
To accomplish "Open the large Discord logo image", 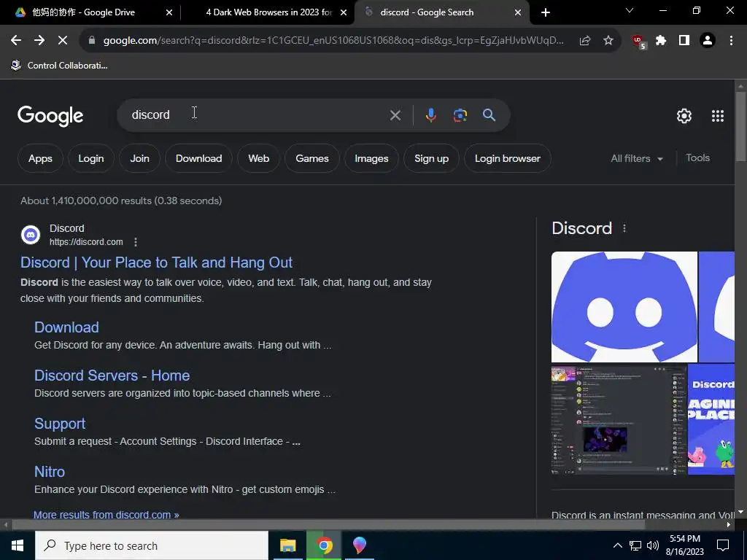I will point(624,307).
